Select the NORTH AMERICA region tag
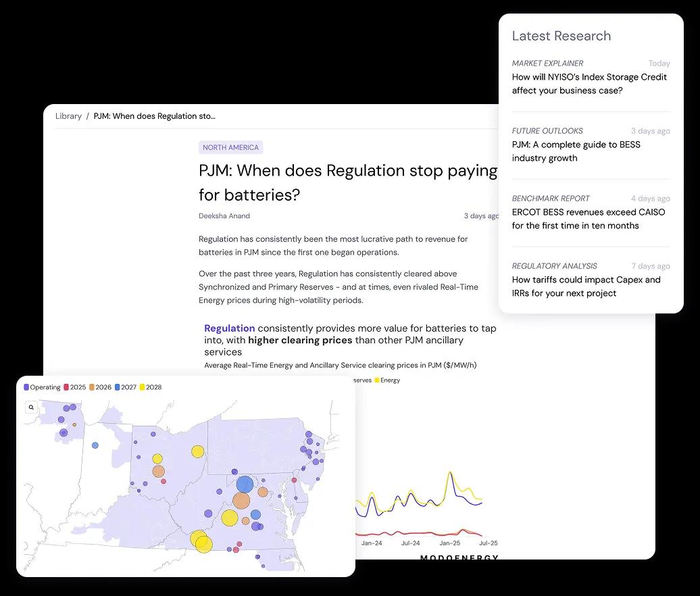The width and height of the screenshot is (700, 596). pyautogui.click(x=229, y=147)
